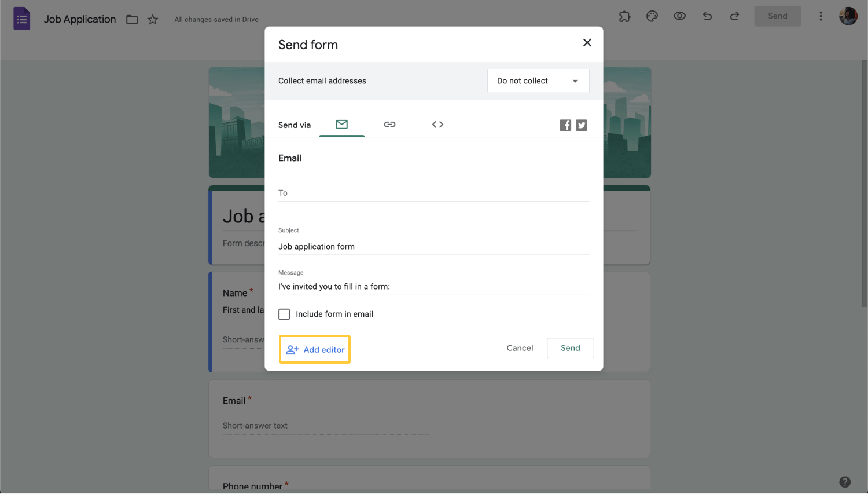Close the Send form dialog
Viewport: 868px width, 494px height.
click(587, 43)
